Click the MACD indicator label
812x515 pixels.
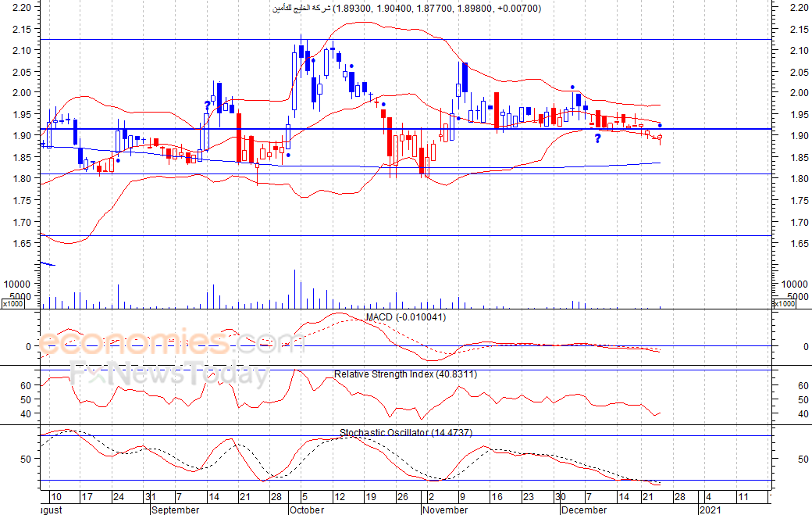[x=406, y=317]
